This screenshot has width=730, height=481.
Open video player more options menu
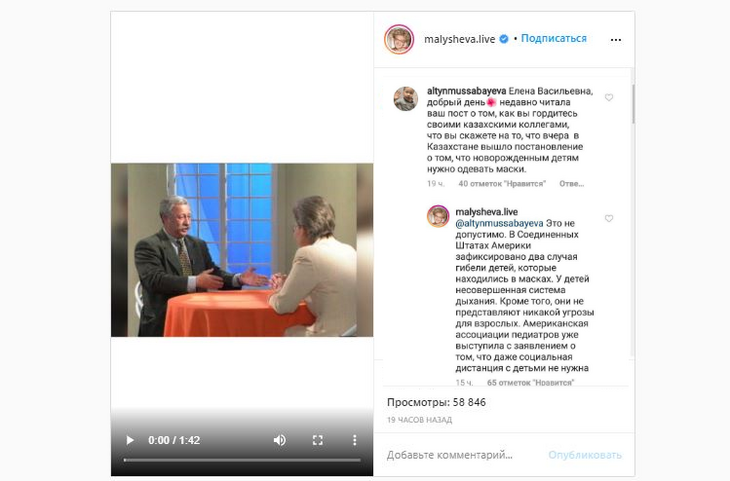355,440
